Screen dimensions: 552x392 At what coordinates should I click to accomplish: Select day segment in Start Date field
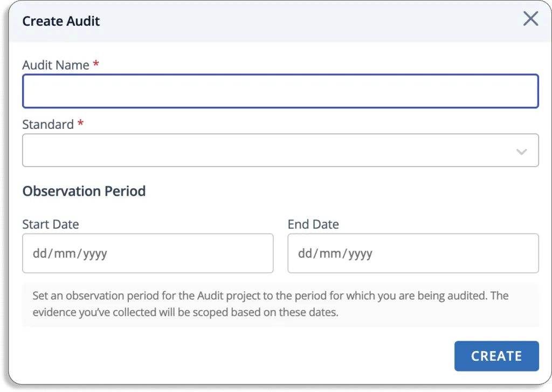(x=39, y=253)
